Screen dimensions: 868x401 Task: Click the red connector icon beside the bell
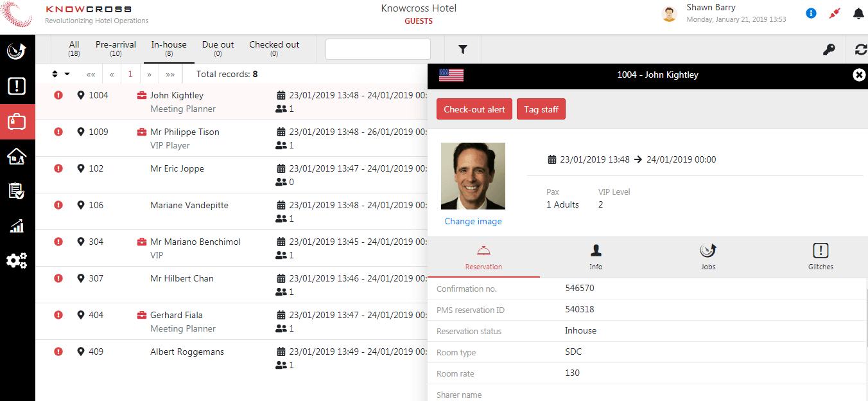pos(835,13)
